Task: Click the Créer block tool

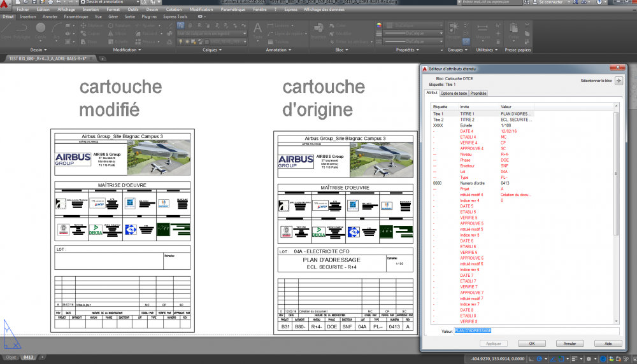Action: [338, 25]
